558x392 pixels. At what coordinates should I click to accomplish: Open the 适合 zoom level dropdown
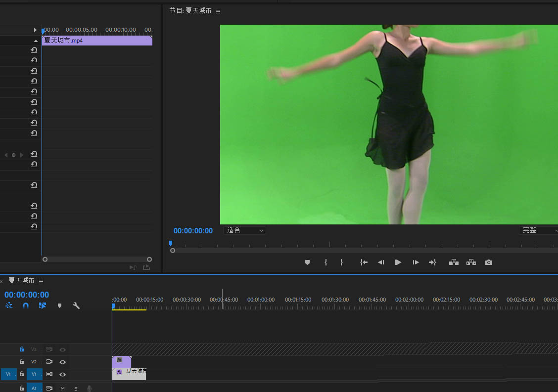(245, 230)
